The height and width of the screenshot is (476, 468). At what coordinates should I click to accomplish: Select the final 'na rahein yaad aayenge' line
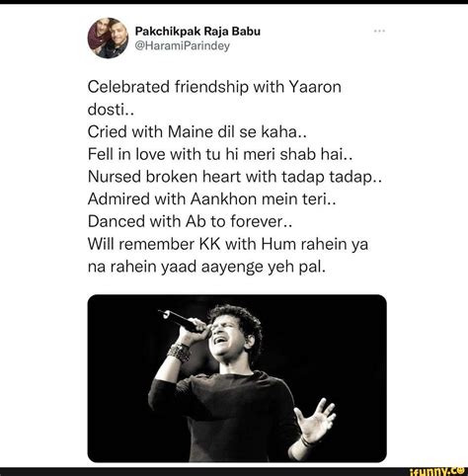click(206, 267)
